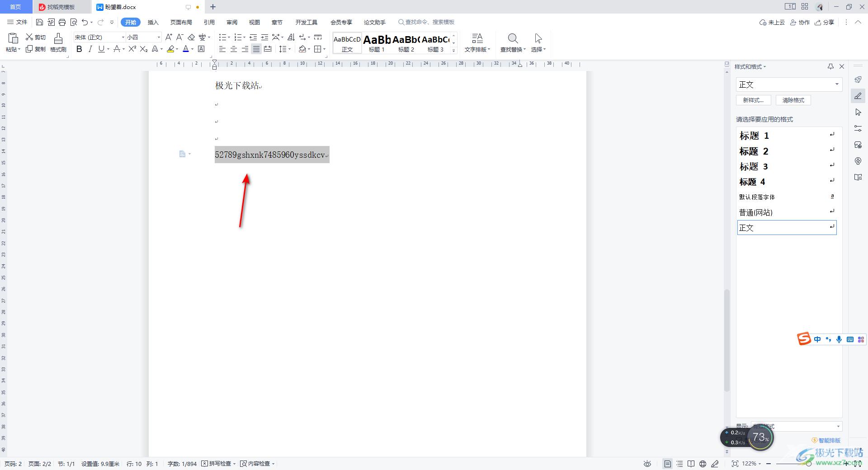Decrease paragraph indent
This screenshot has height=470, width=868.
pyautogui.click(x=253, y=37)
